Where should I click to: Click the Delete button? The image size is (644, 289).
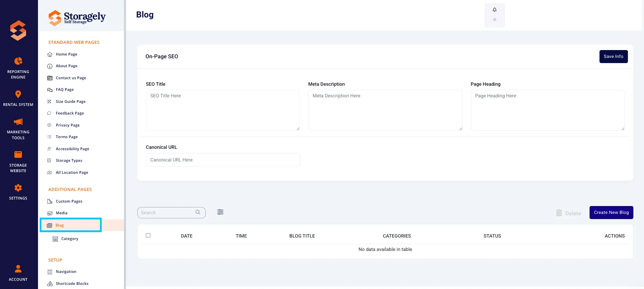click(568, 213)
